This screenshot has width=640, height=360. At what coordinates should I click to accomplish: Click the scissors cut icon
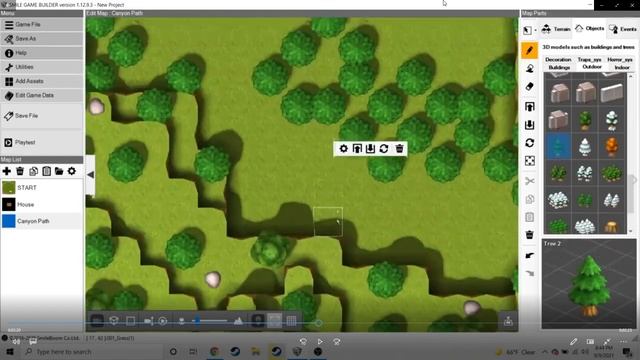pos(529,181)
